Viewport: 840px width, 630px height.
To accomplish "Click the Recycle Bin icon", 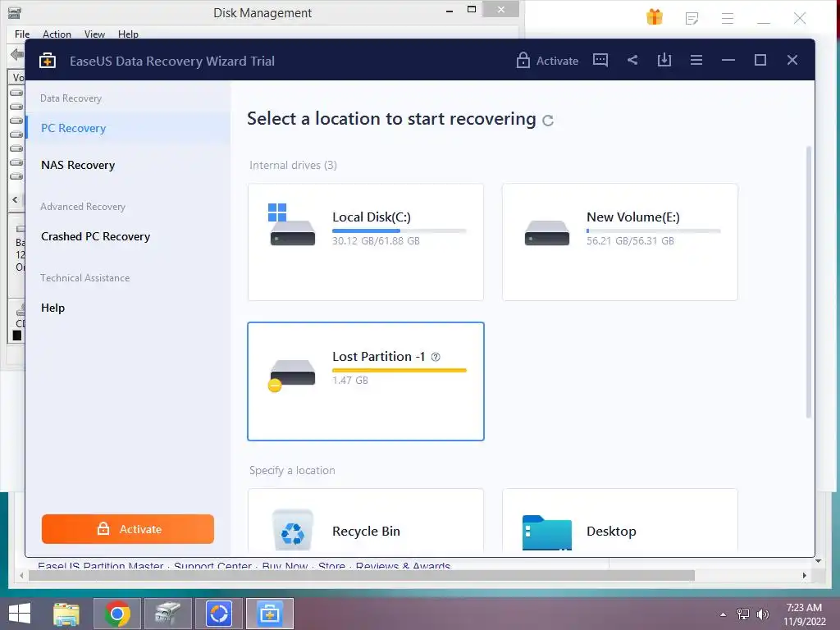I will pos(293,530).
